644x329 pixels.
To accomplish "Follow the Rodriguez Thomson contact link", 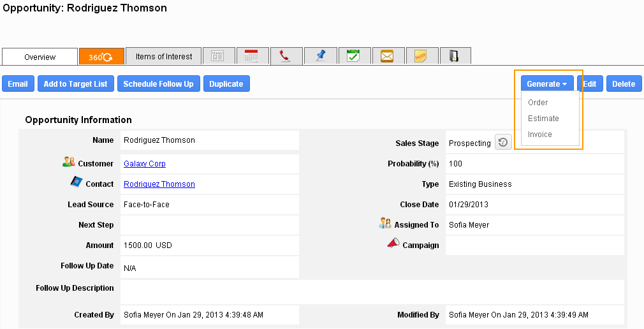I will [x=159, y=184].
